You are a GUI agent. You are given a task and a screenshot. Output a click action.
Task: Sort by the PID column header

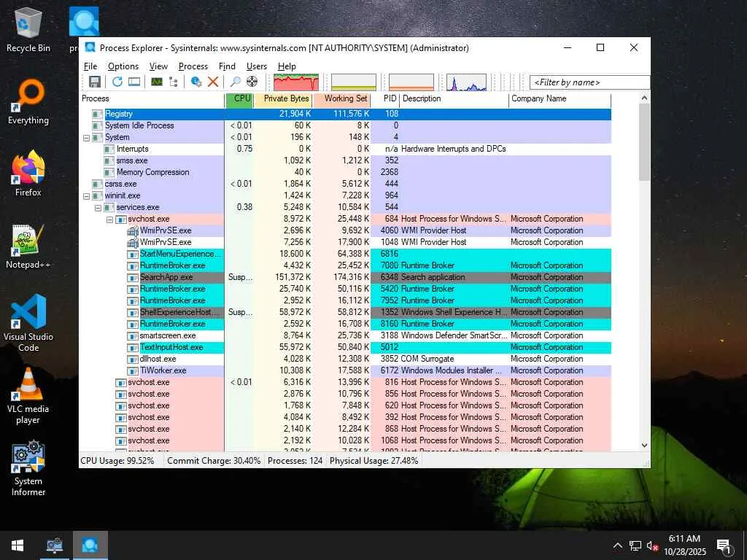(x=385, y=98)
